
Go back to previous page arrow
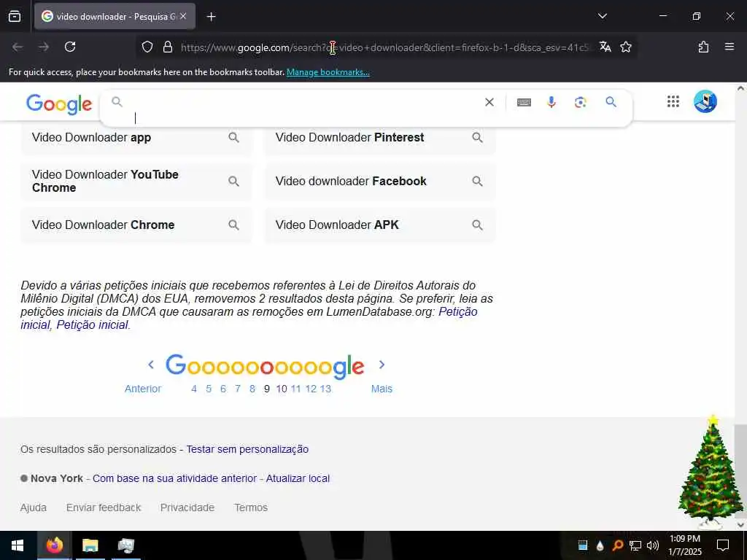(x=18, y=47)
